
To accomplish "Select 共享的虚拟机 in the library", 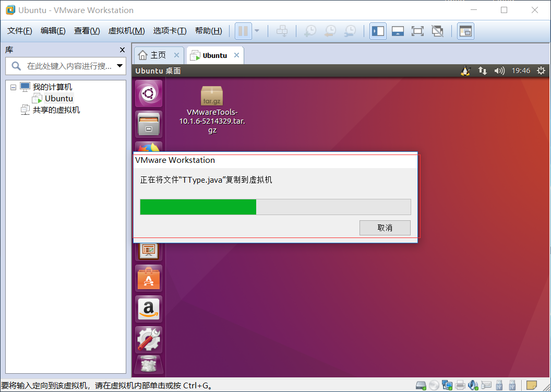I will [x=56, y=110].
